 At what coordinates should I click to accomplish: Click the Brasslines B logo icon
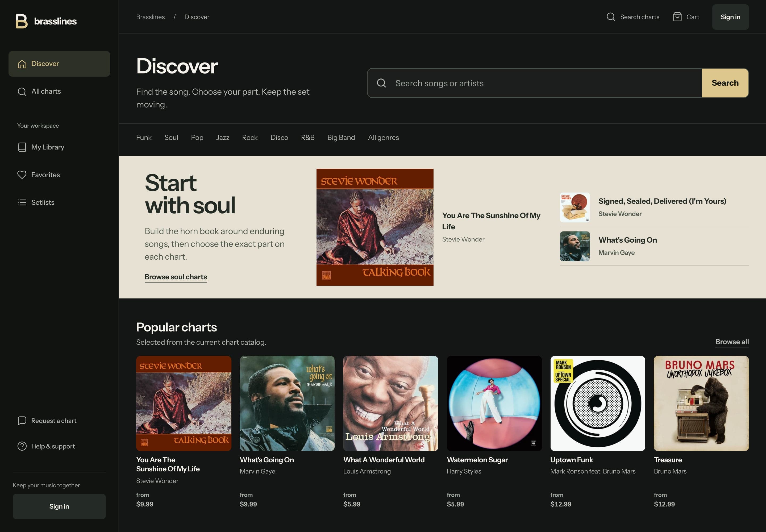pos(22,21)
